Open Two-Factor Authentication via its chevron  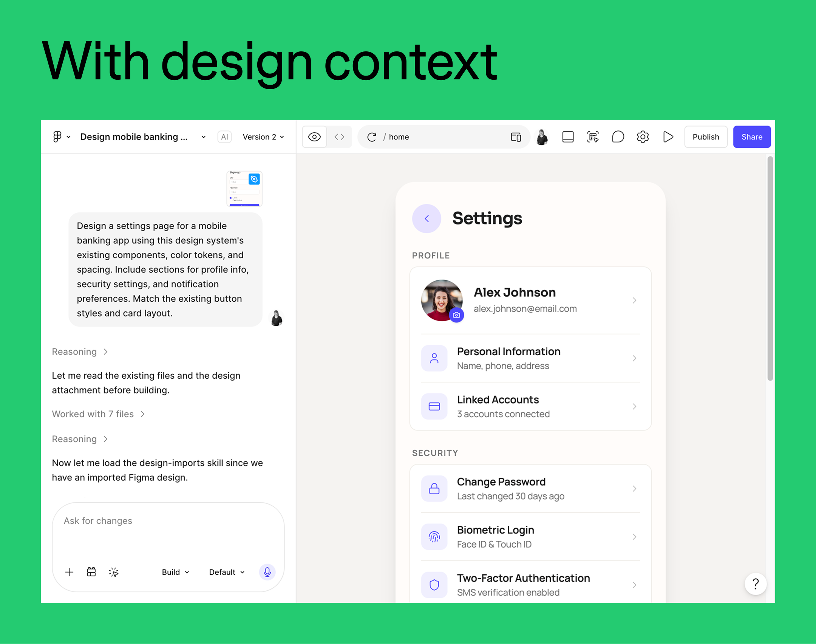tap(634, 585)
